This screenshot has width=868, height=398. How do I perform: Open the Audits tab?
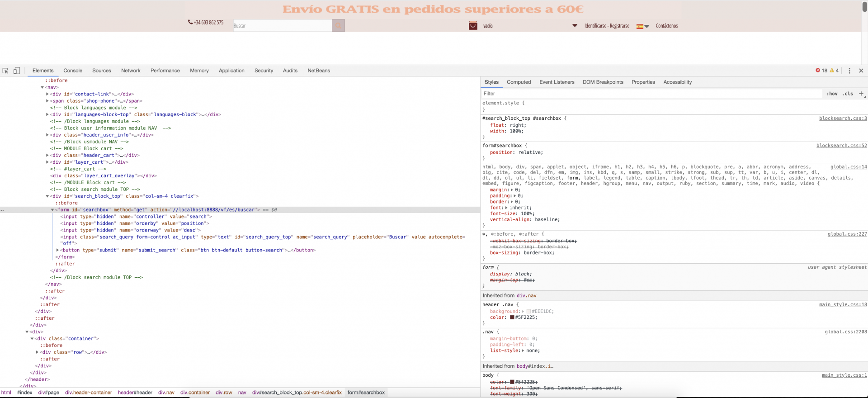click(x=290, y=71)
